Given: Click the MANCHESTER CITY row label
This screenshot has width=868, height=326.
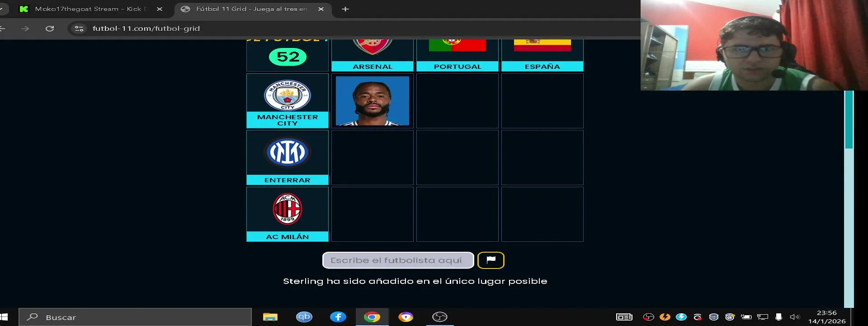Looking at the screenshot, I should tap(288, 120).
